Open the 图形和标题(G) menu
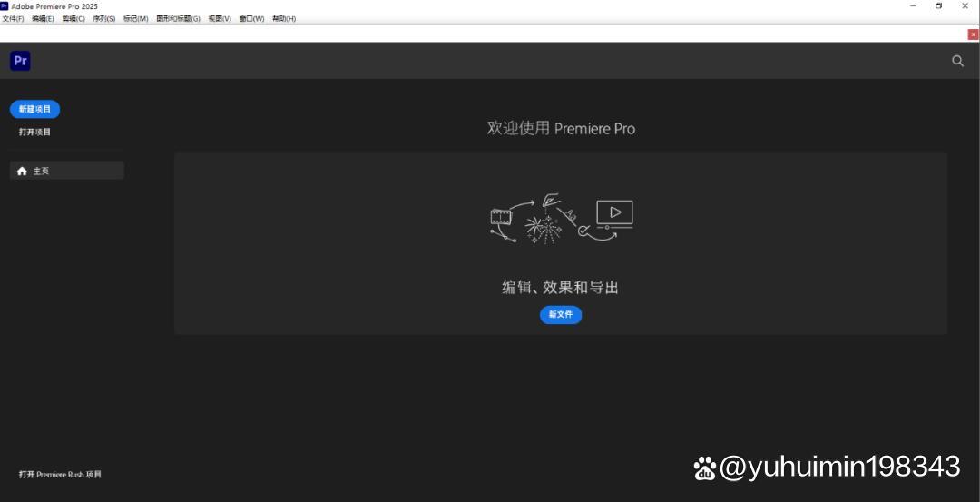Screen dimensions: 980x502 (x=178, y=19)
